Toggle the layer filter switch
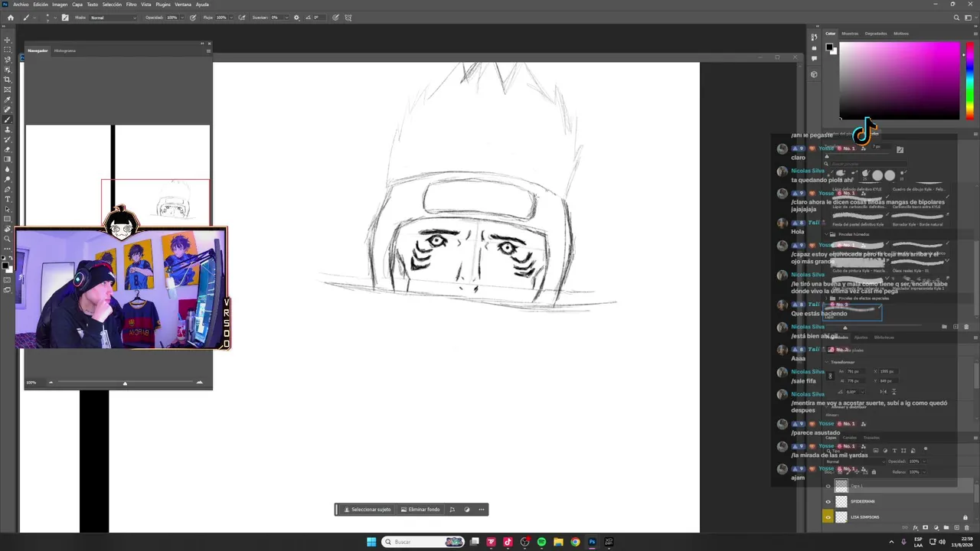Screen dimensions: 980x551 (x=926, y=450)
